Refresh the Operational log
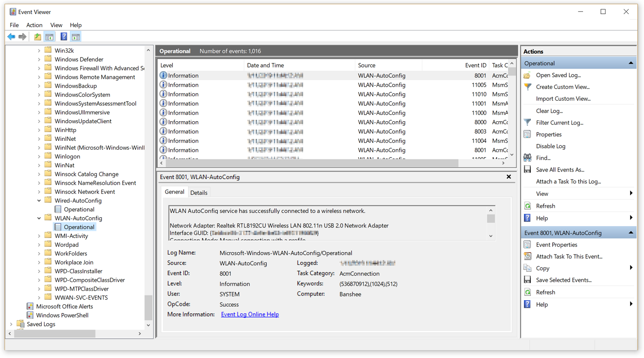Screen dimensions: 644x358 point(545,206)
